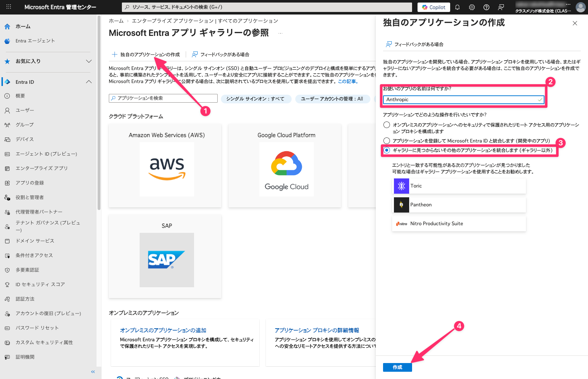
Task: Open ユーザー in the sidebar
Action: 25,110
